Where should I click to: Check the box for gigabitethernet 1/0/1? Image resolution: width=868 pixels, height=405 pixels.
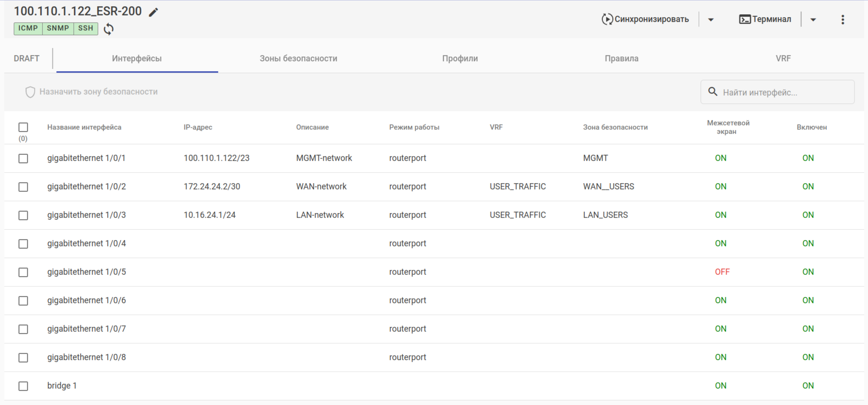point(23,158)
